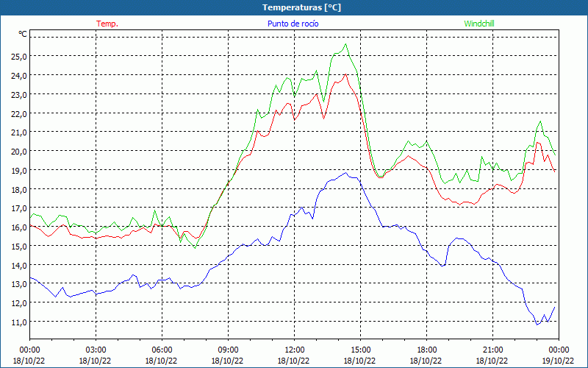Viewport: 588px width, 368px height.
Task: Click the 12:00 time axis label
Action: click(295, 350)
